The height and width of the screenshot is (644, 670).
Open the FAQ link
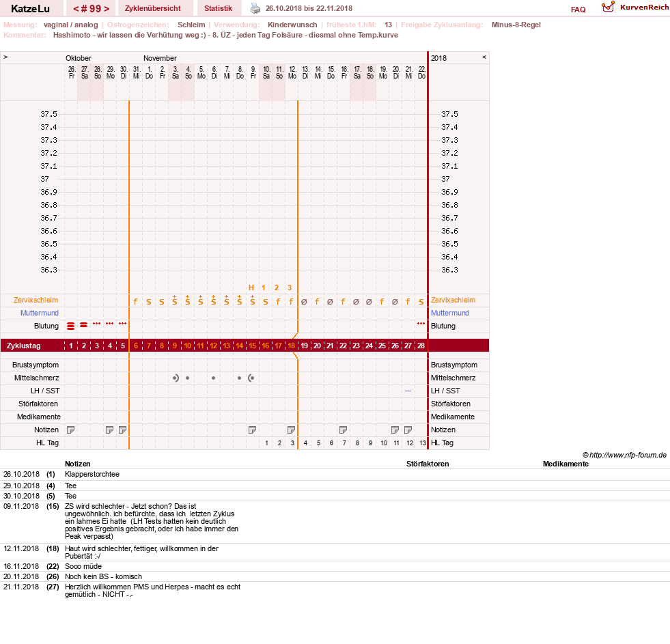click(578, 10)
